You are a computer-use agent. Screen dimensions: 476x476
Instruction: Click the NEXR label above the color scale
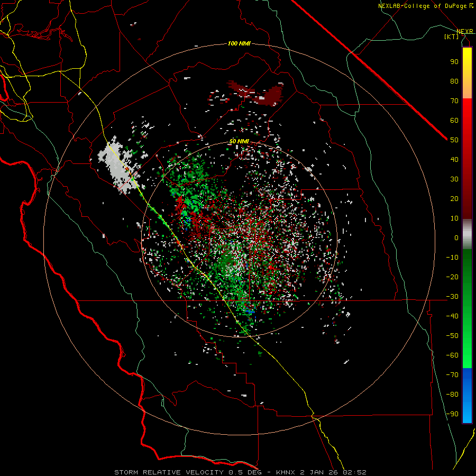[465, 31]
